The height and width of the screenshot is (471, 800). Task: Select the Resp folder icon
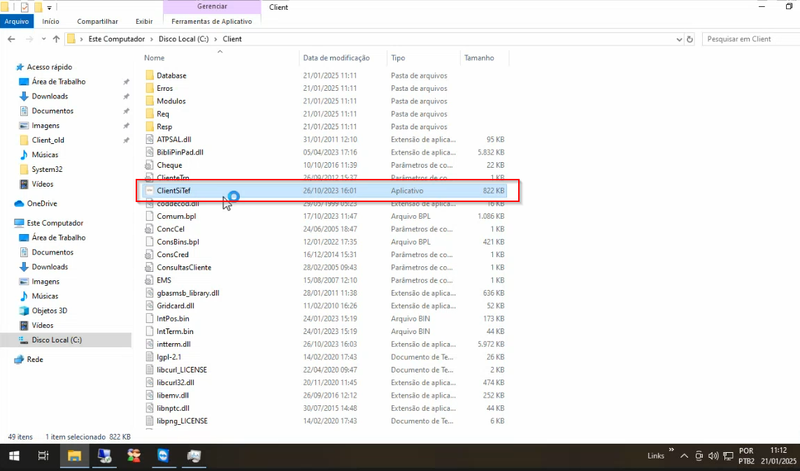(149, 126)
